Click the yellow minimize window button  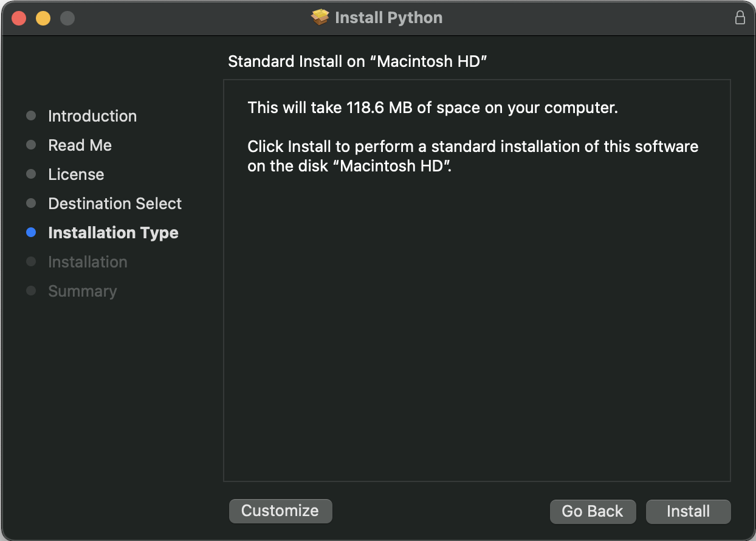pyautogui.click(x=43, y=18)
